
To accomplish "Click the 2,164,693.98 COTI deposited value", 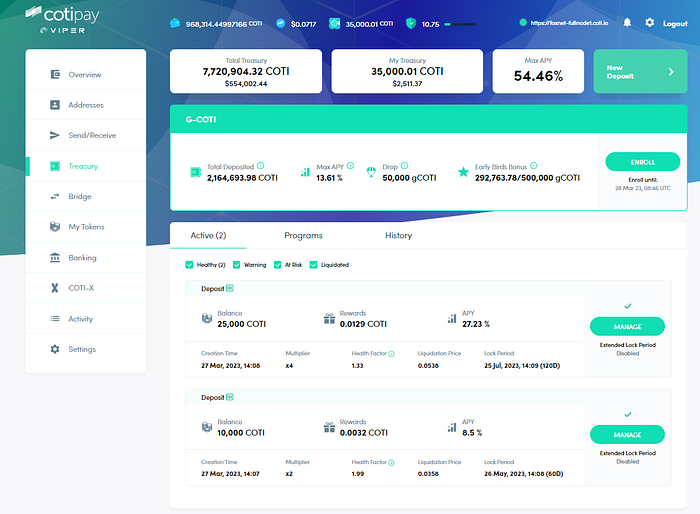I will point(242,178).
